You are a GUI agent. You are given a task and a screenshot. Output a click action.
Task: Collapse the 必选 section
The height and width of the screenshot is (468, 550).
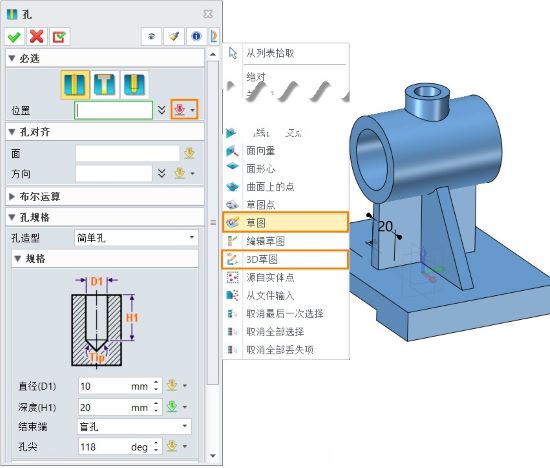[x=12, y=58]
